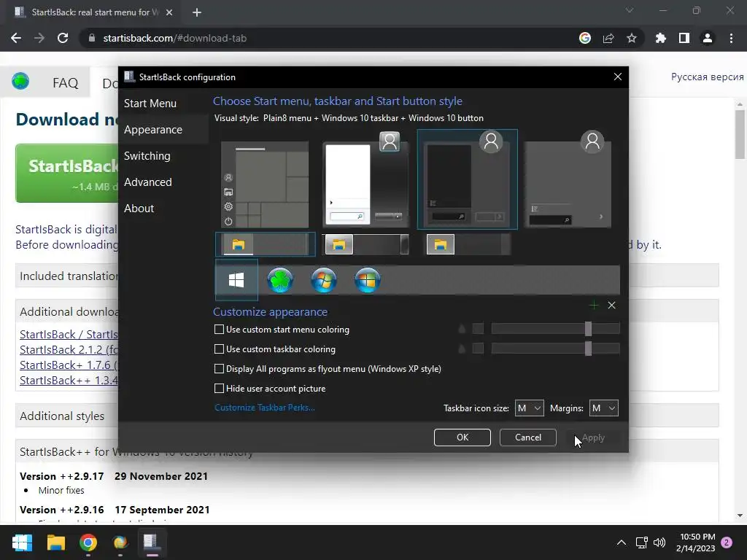This screenshot has height=560, width=747.
Task: Open the Taskbar icon size dropdown
Action: (530, 408)
